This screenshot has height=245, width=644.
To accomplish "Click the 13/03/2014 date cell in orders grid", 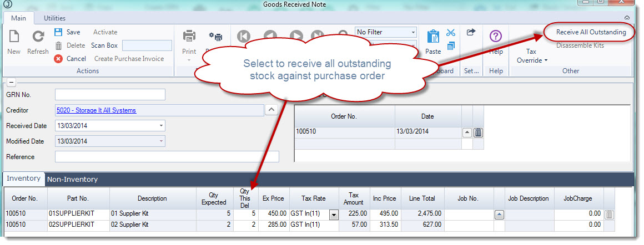I will tap(428, 132).
